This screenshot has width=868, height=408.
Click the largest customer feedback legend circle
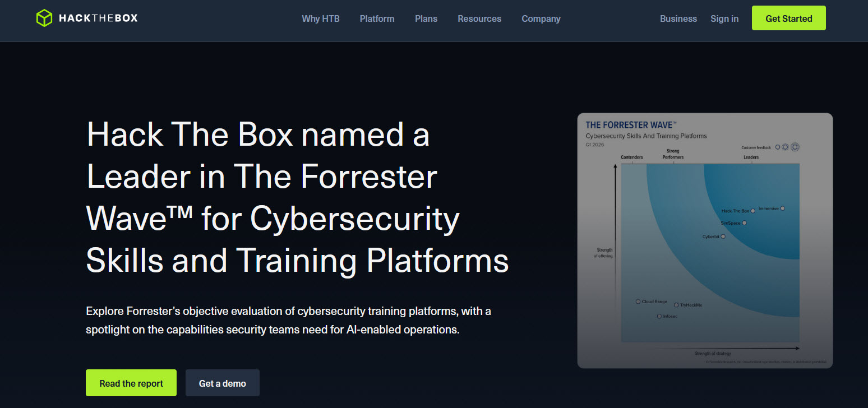[x=795, y=147]
